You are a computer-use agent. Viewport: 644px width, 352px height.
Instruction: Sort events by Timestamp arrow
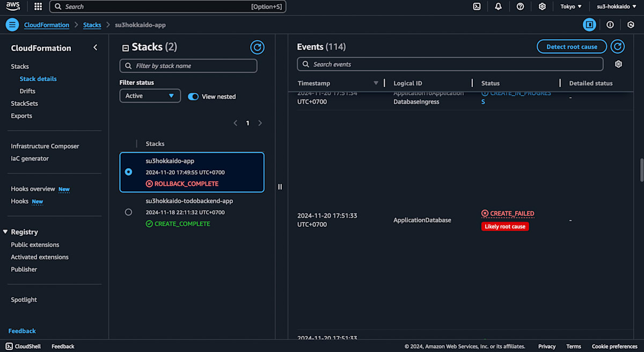coord(376,83)
